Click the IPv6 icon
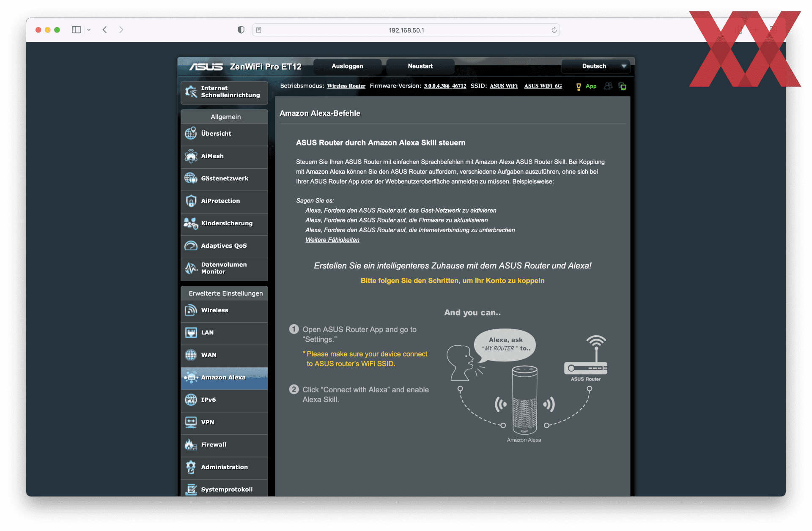 (191, 400)
